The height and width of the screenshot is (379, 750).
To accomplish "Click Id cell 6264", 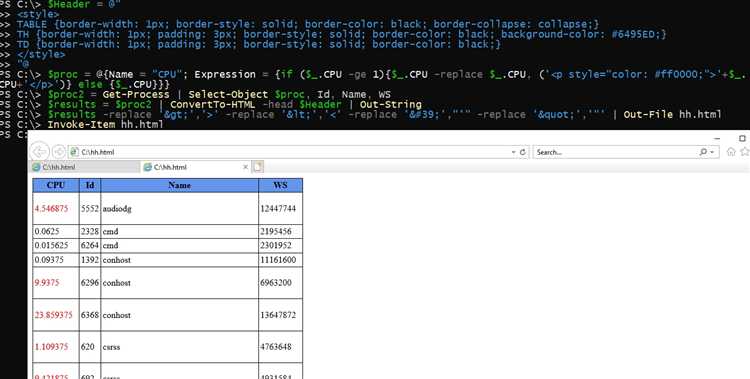I will [89, 245].
